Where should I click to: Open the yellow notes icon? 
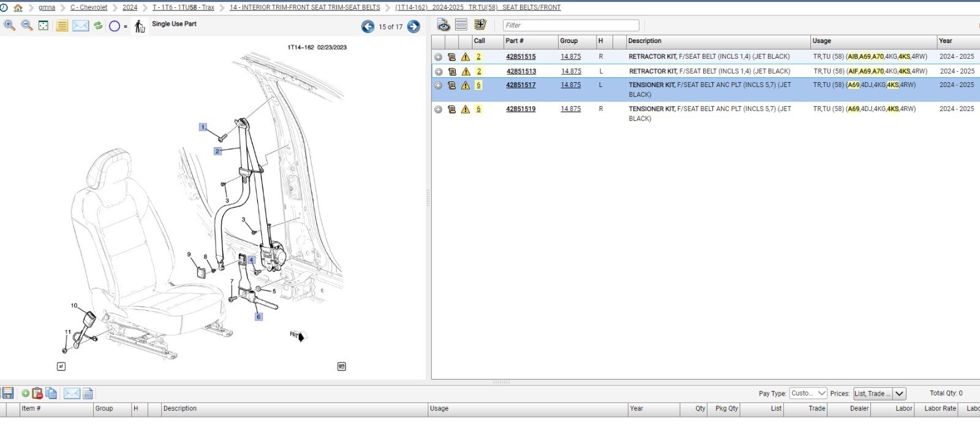[62, 26]
